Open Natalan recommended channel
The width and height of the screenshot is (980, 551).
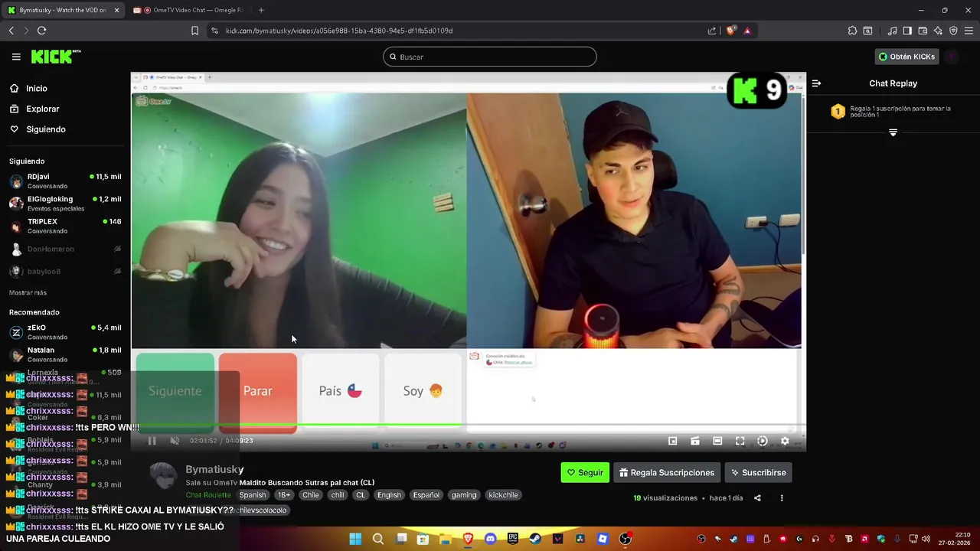[x=64, y=354]
